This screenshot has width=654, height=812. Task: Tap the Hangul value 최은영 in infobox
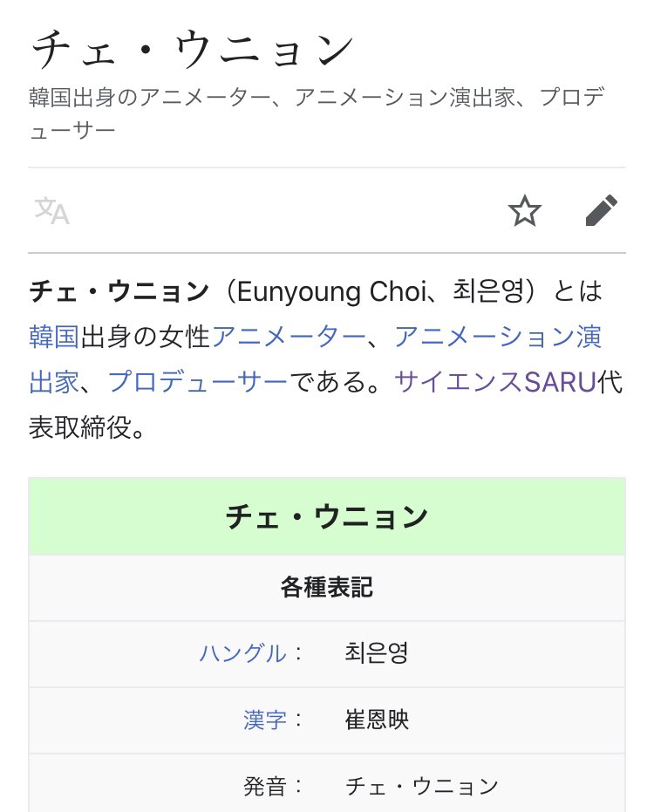pos(377,652)
